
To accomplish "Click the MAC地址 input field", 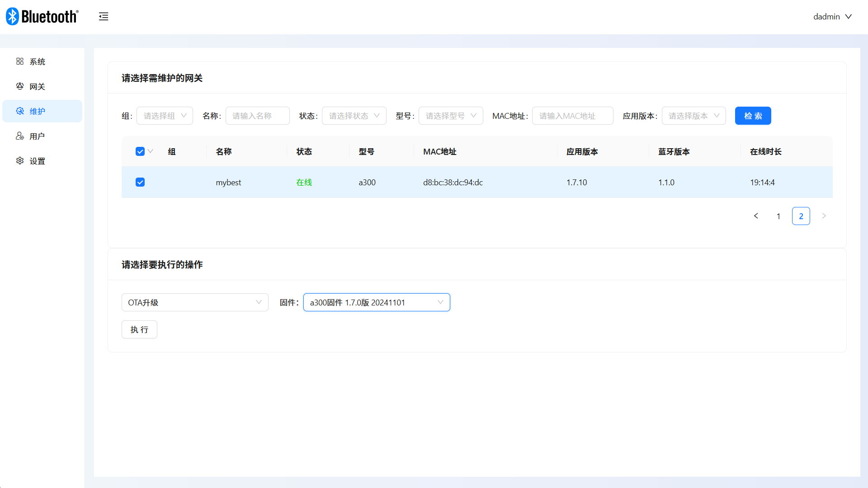I will coord(572,116).
